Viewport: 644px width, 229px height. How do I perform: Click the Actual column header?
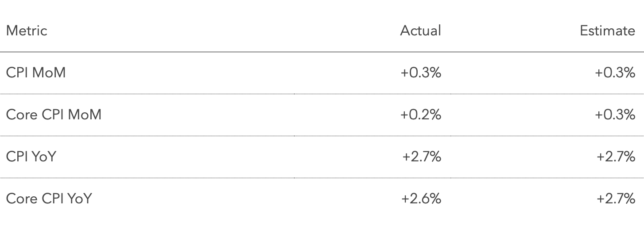point(420,31)
